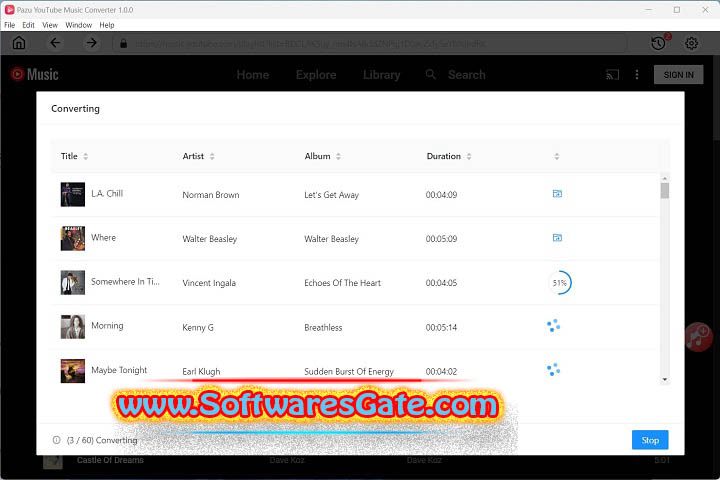Select the Kenny G artist cell

(198, 328)
